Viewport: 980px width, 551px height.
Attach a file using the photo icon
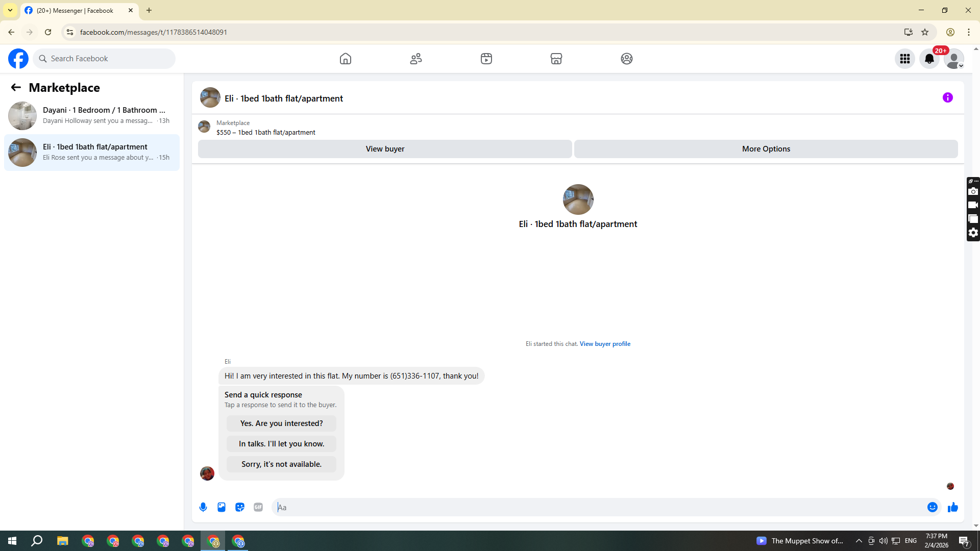click(222, 507)
